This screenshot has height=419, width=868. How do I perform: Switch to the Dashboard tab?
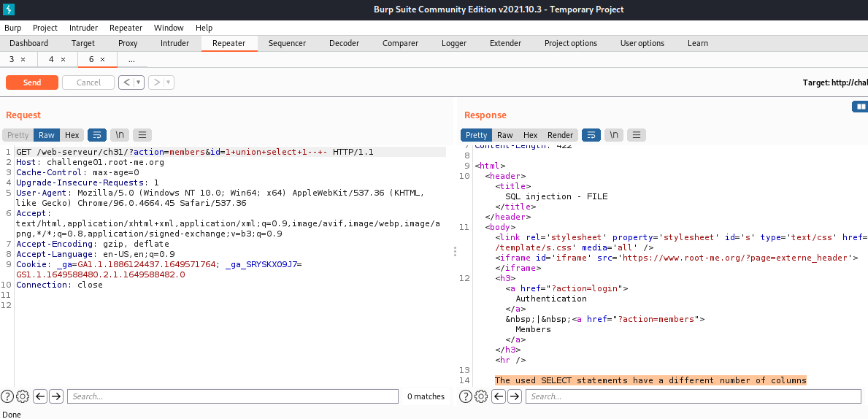click(28, 43)
